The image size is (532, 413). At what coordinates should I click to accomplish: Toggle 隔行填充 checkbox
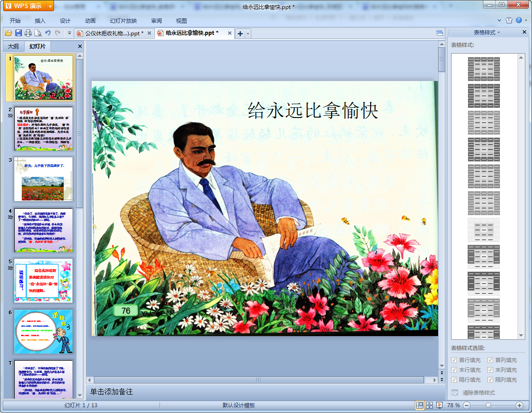[x=454, y=380]
